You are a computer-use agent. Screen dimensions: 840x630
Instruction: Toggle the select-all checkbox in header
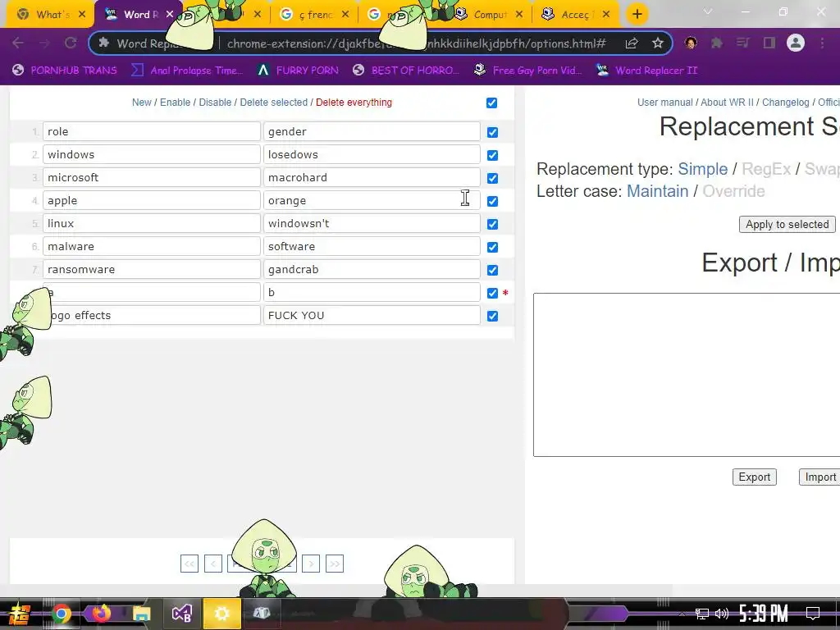(492, 103)
